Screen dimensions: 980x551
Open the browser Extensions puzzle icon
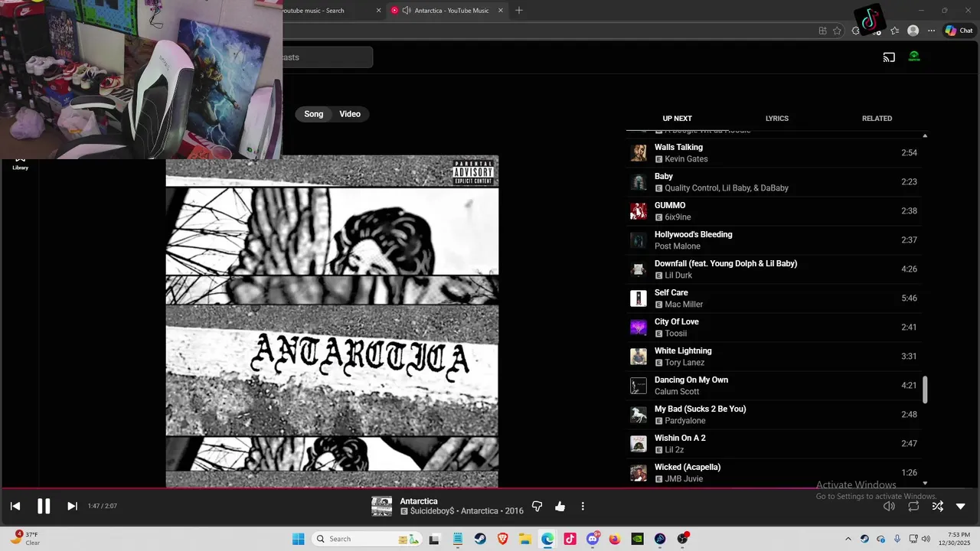click(856, 31)
